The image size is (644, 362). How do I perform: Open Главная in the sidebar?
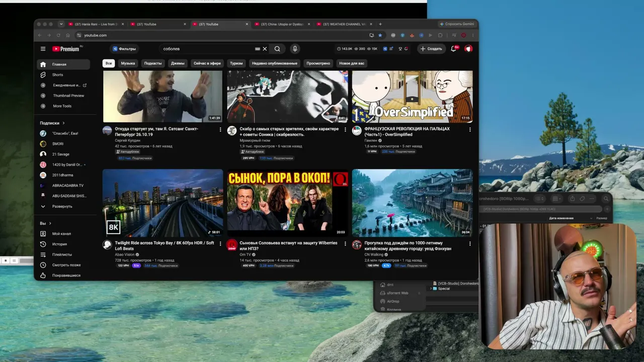click(63, 64)
